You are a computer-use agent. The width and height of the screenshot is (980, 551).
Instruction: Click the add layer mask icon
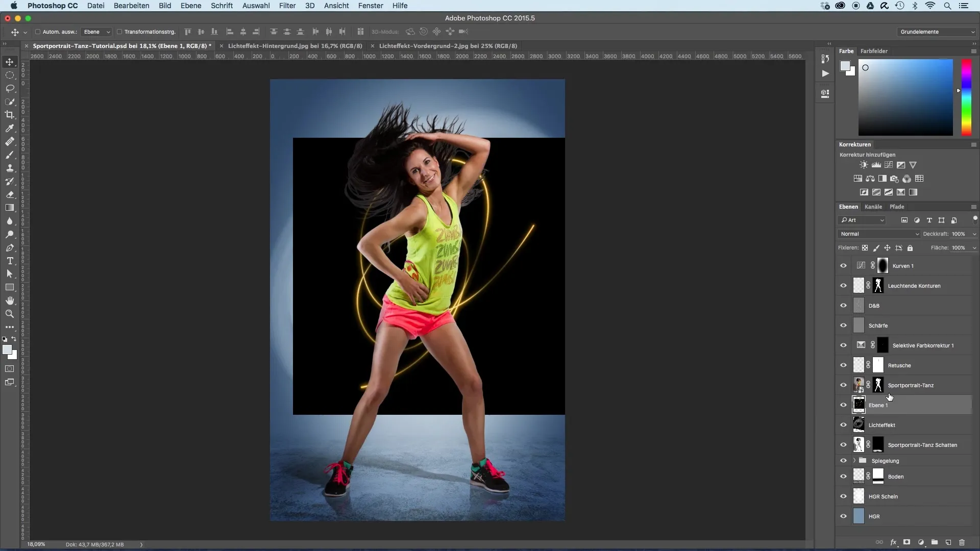point(907,542)
